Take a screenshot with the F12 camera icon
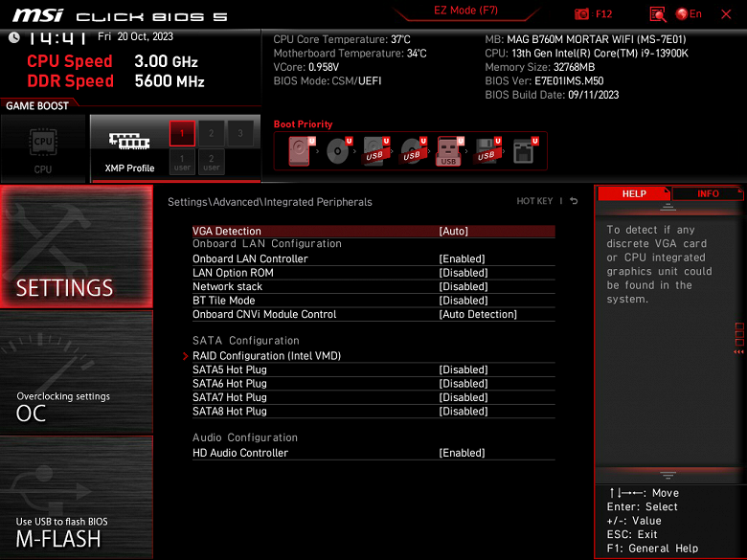 click(x=581, y=14)
